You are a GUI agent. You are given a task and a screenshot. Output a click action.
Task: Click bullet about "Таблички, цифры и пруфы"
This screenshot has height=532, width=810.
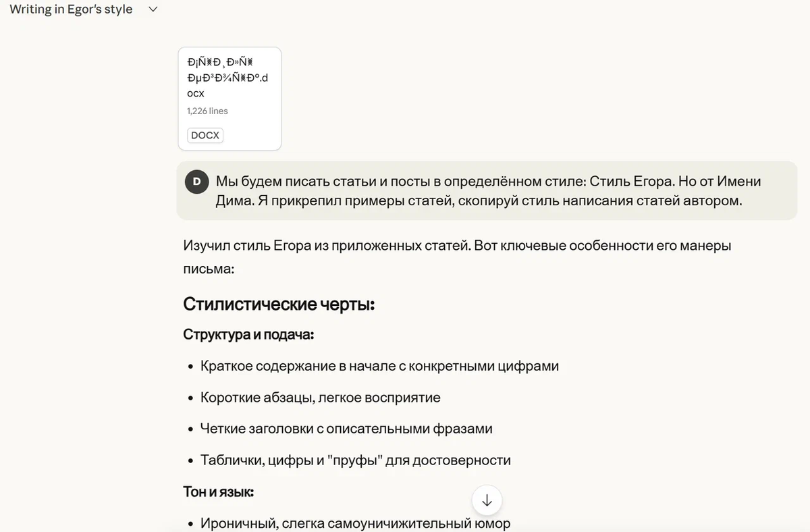pos(355,460)
